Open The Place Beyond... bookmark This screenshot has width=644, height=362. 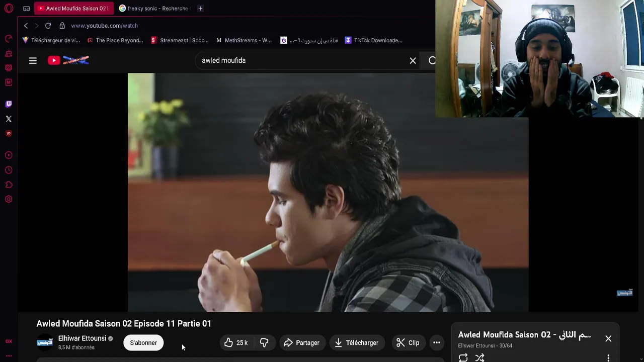[115, 40]
